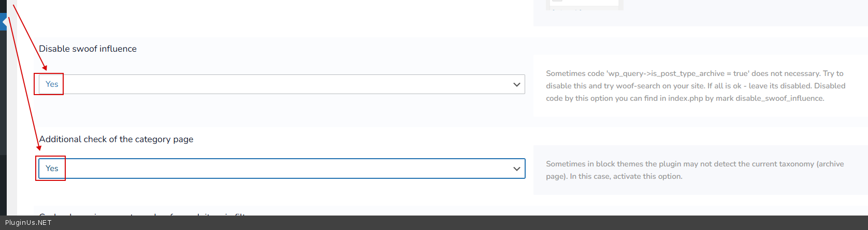This screenshot has height=230, width=868.
Task: Click the dark footer bar's empty area
Action: pos(414,223)
